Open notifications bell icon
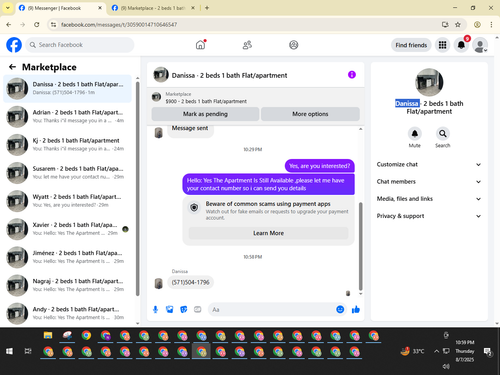The width and height of the screenshot is (500, 375). coord(461,45)
